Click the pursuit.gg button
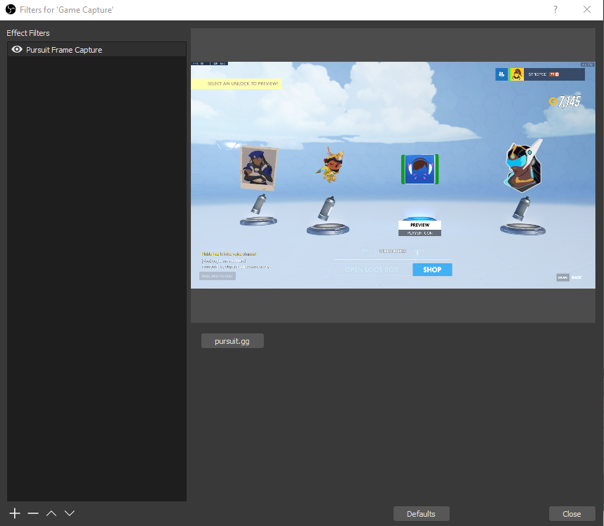 point(232,341)
